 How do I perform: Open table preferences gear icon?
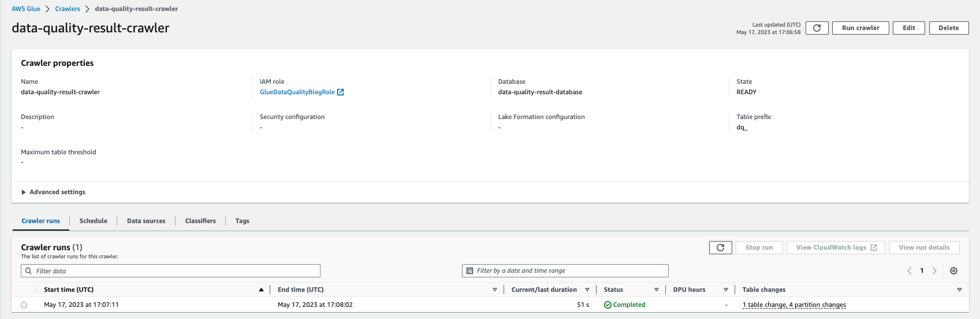(x=953, y=270)
